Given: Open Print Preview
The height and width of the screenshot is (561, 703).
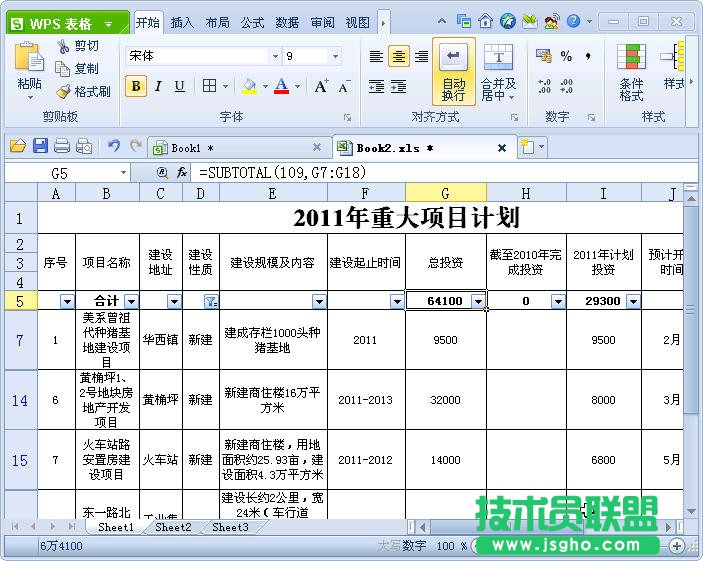Looking at the screenshot, I should (84, 147).
